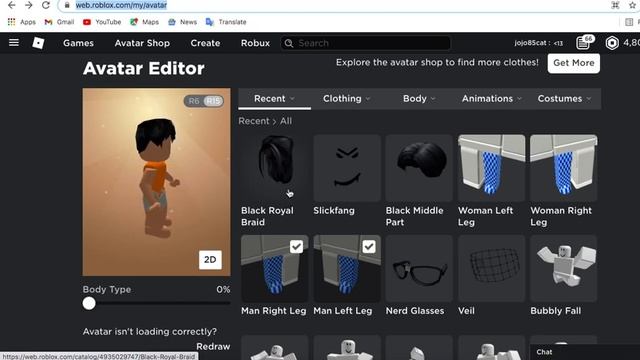Click the 3D avatar preview
This screenshot has width=640, height=360.
pos(156,182)
